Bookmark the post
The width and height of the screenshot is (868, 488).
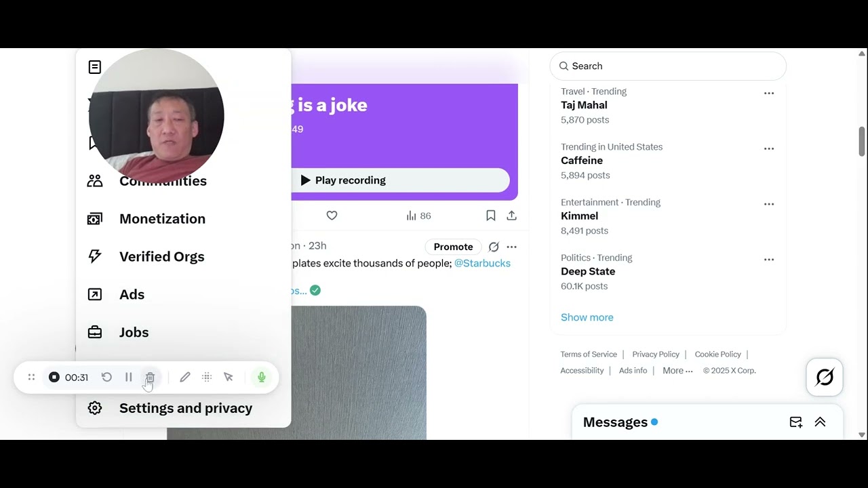click(x=490, y=216)
